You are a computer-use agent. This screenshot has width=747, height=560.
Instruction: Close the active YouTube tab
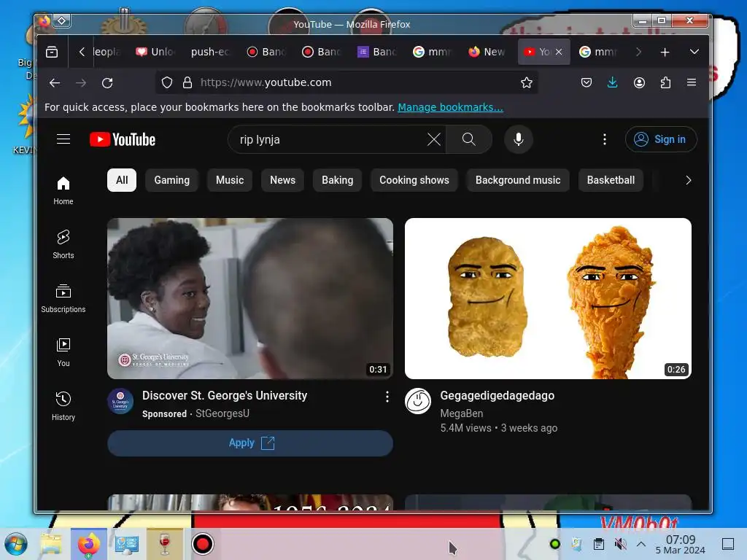559,52
